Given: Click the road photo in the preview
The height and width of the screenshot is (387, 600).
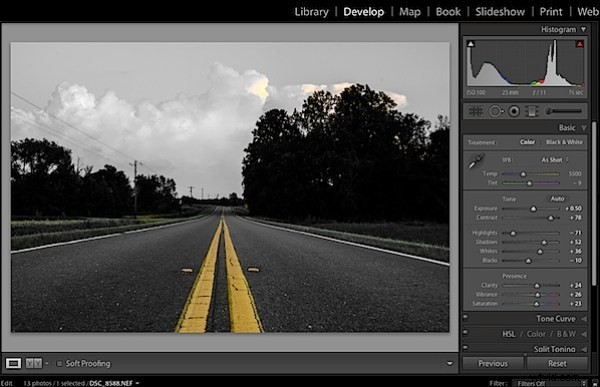Looking at the screenshot, I should point(230,187).
